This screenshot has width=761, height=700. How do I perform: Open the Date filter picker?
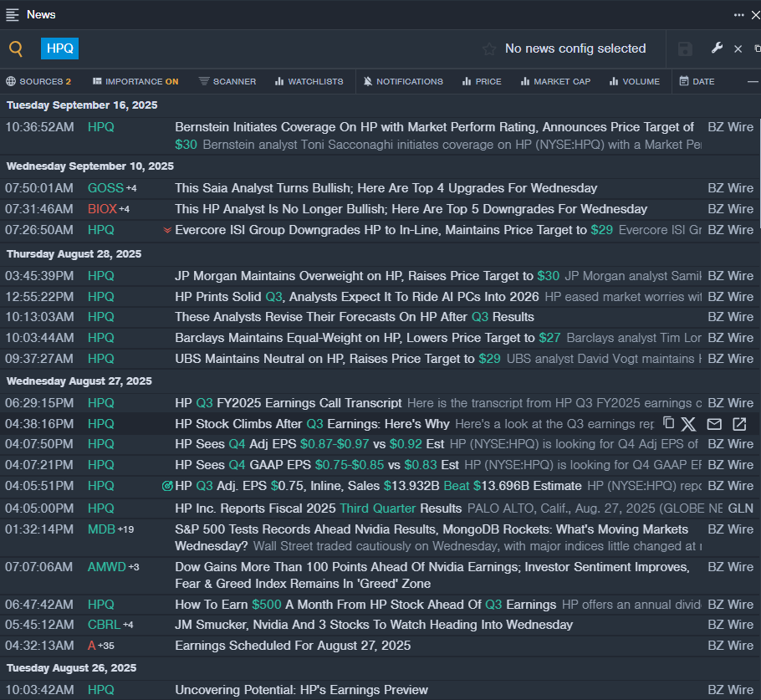click(697, 81)
